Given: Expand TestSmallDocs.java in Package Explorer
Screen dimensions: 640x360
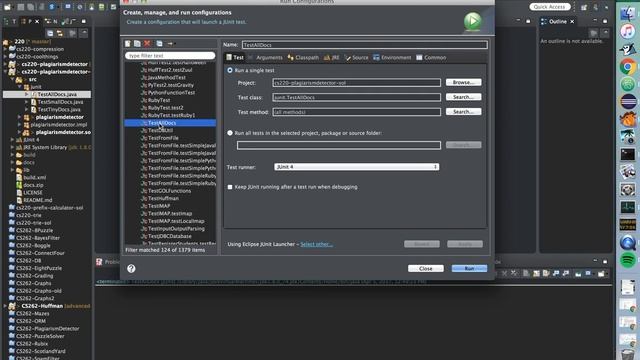Looking at the screenshot, I should (x=27, y=102).
